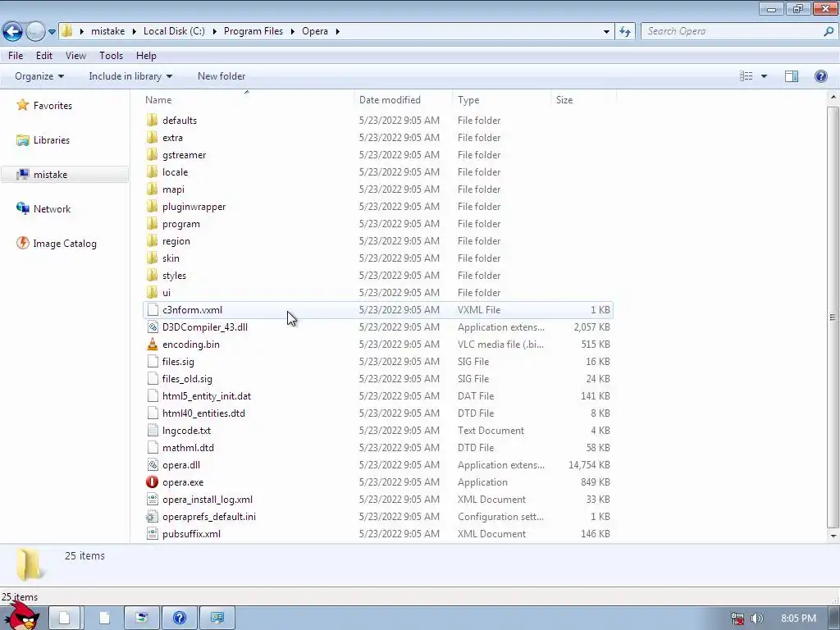Open the Organize dropdown
The height and width of the screenshot is (630, 840).
point(39,76)
